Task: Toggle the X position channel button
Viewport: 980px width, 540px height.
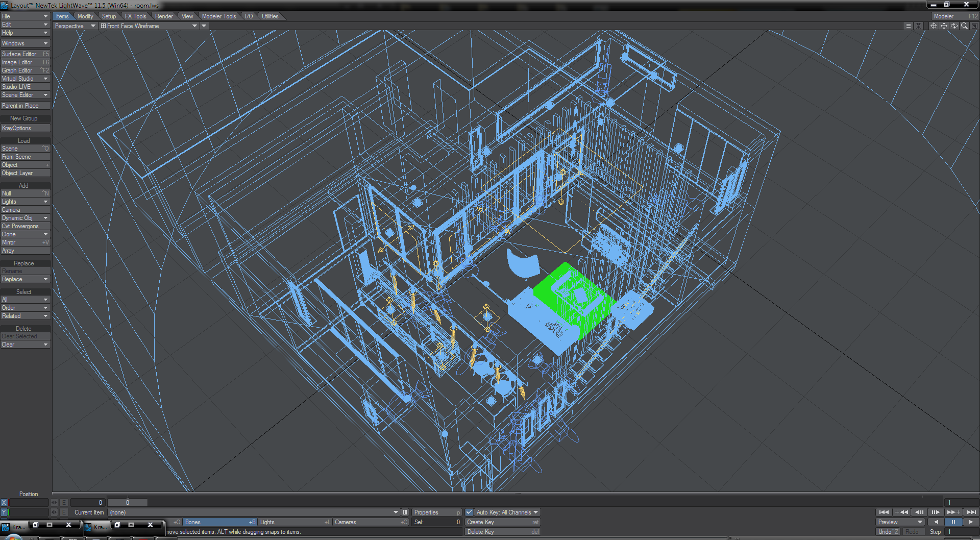Action: [x=4, y=503]
